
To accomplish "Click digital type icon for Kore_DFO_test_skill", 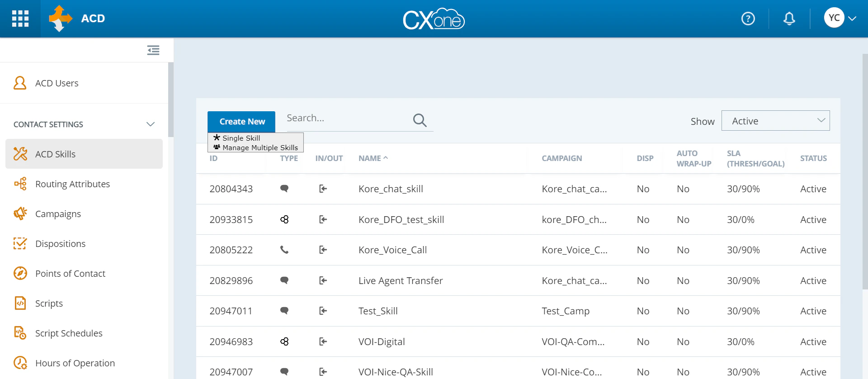I will (x=284, y=219).
